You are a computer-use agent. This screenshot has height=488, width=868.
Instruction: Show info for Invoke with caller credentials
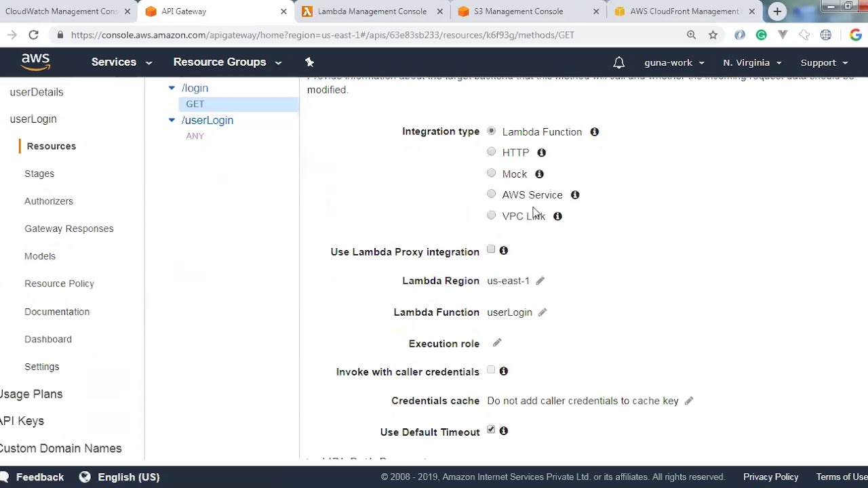click(504, 371)
